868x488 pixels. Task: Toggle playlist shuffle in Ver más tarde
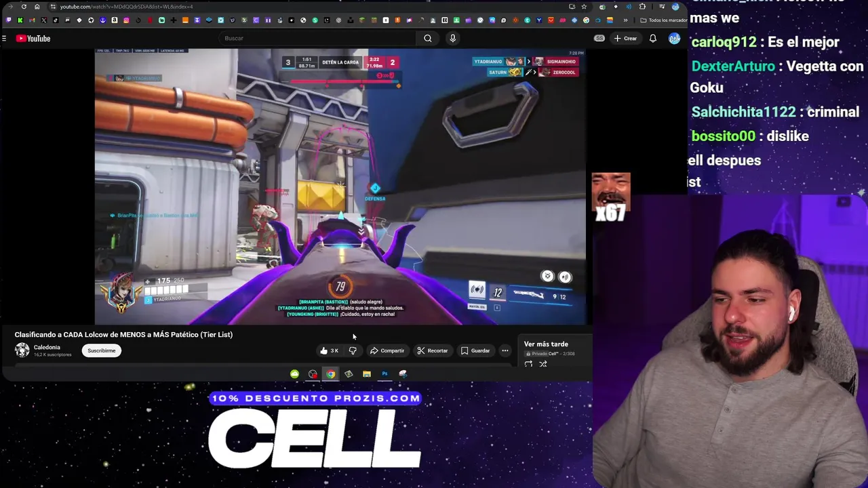click(543, 364)
